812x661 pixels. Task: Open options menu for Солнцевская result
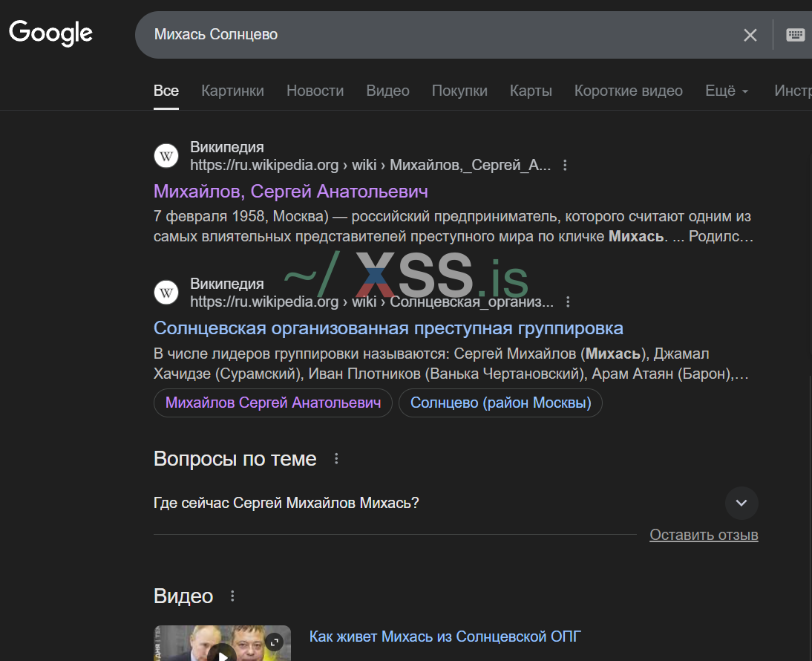coord(568,302)
